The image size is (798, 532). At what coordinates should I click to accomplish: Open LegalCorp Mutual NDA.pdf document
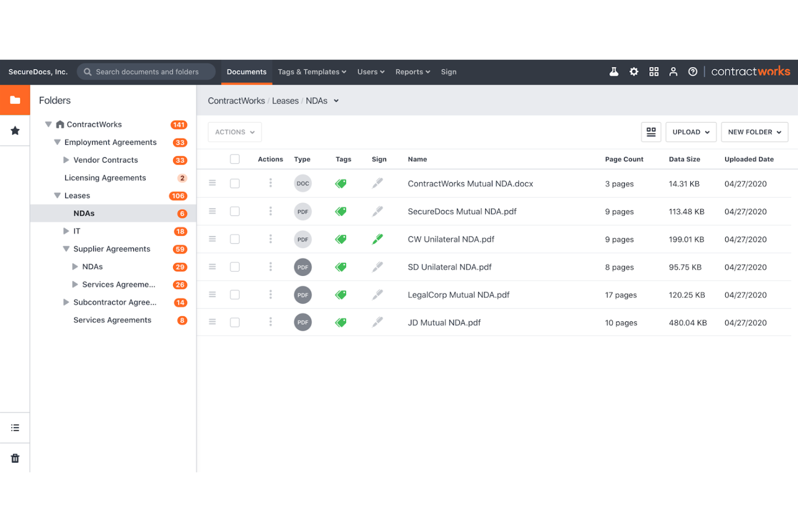[x=458, y=295]
